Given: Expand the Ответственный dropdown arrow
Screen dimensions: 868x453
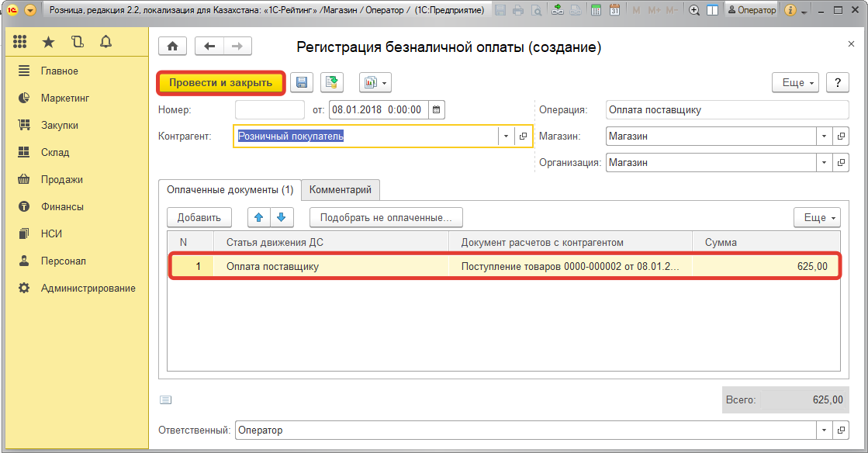Looking at the screenshot, I should [824, 431].
